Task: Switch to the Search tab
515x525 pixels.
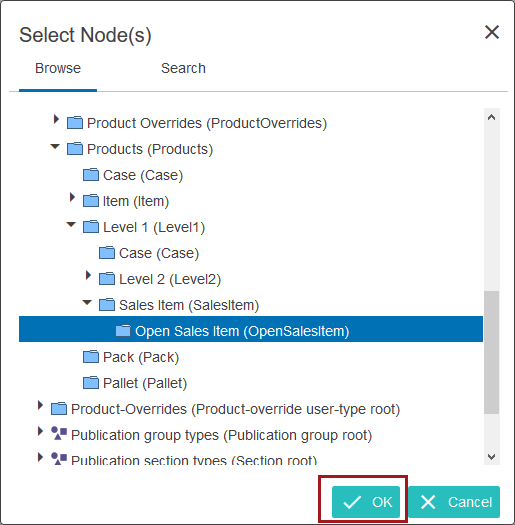Action: point(183,68)
